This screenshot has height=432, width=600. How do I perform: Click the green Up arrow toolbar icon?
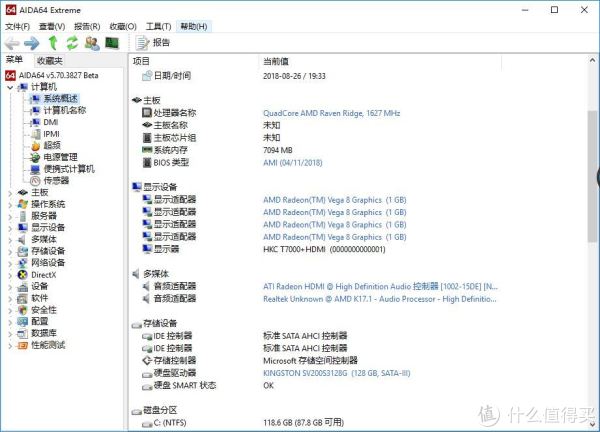tap(53, 43)
